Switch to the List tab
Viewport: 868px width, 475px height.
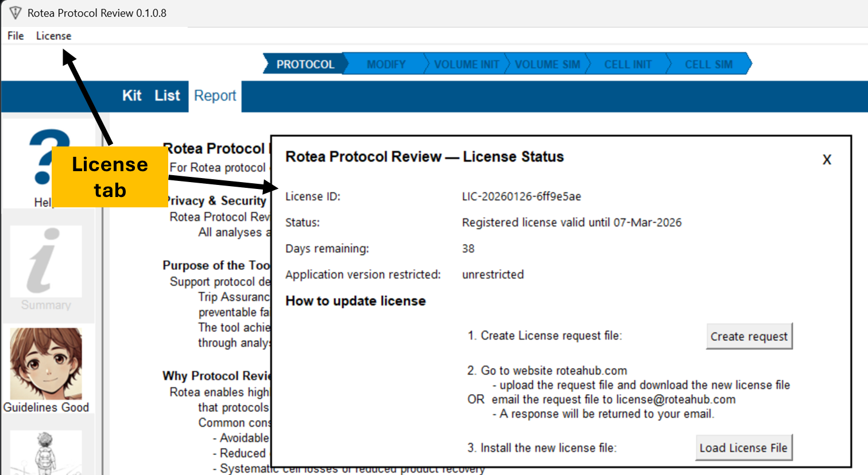click(x=167, y=96)
